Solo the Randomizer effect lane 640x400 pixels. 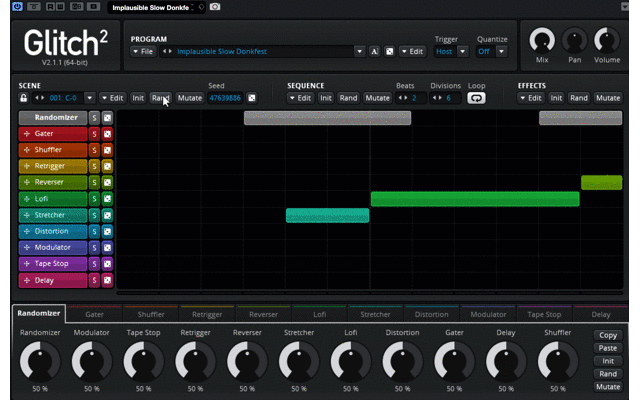pyautogui.click(x=94, y=118)
